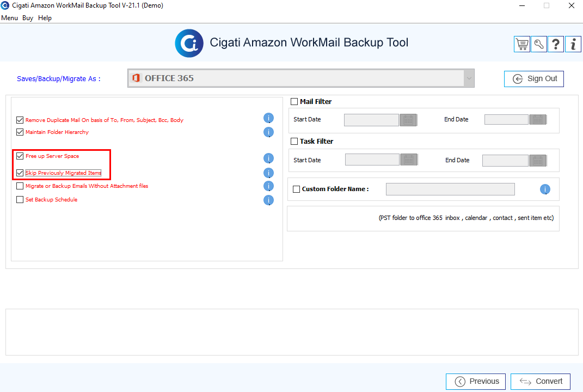This screenshot has height=392, width=583.
Task: Open the Buy menu
Action: 28,18
